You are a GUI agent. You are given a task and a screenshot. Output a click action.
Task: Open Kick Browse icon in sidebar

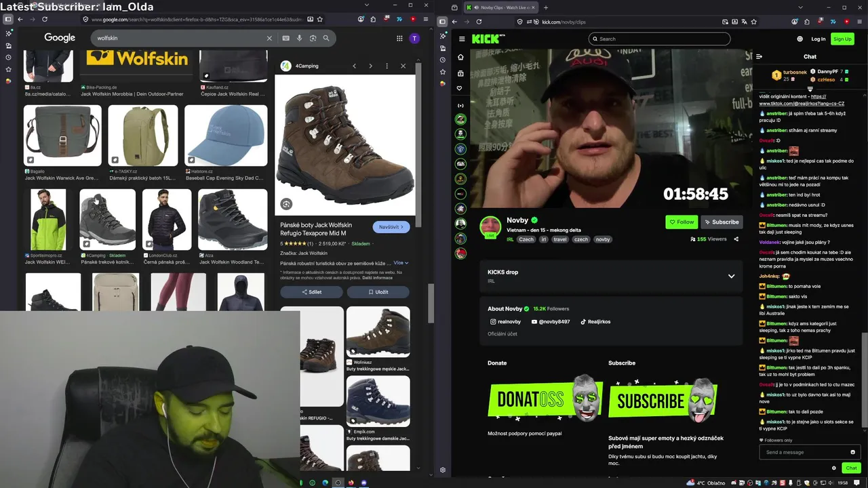point(460,73)
